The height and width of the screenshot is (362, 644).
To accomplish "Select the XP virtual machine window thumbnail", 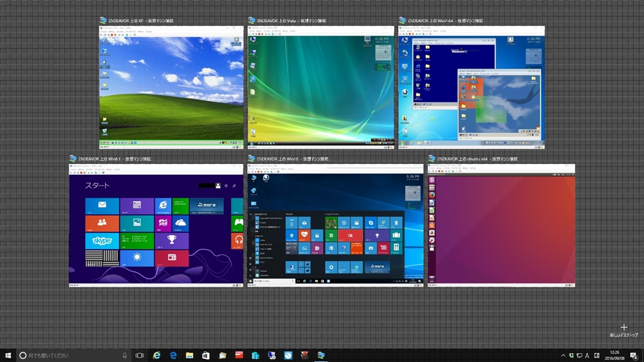I will [171, 87].
